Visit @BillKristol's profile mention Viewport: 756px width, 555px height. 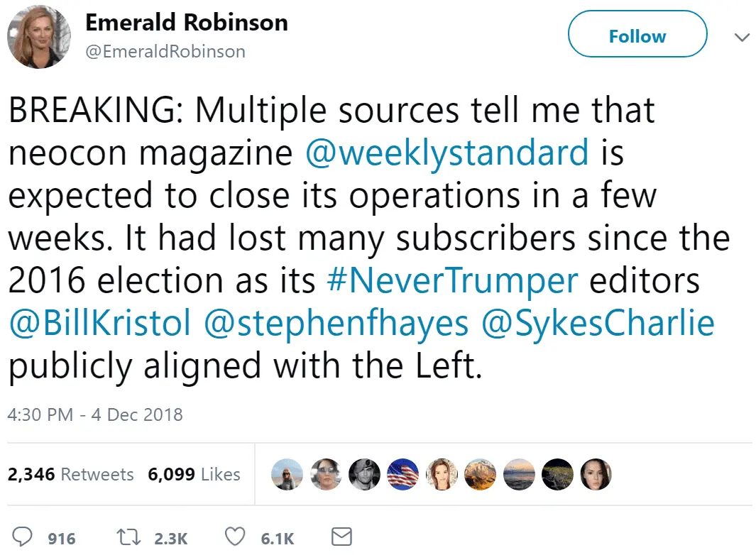(100, 323)
